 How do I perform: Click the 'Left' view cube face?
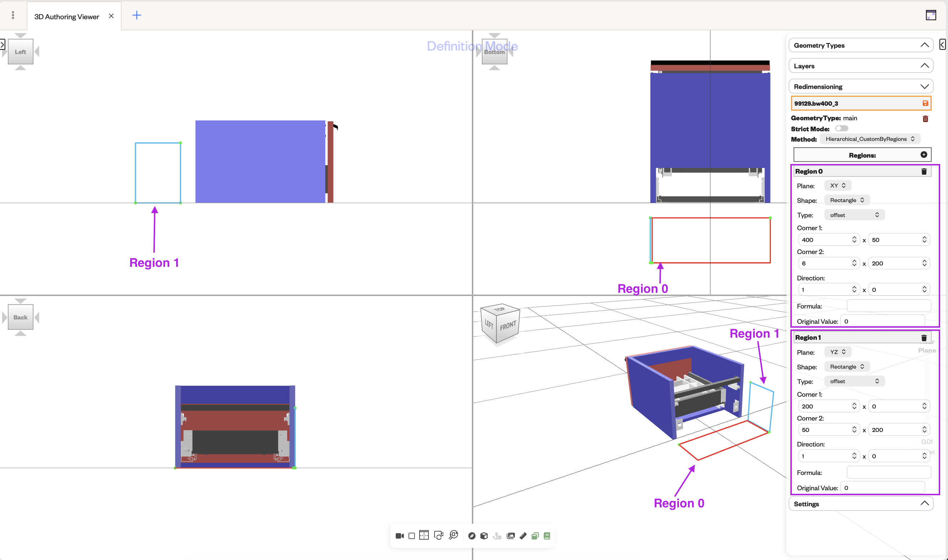pos(20,52)
